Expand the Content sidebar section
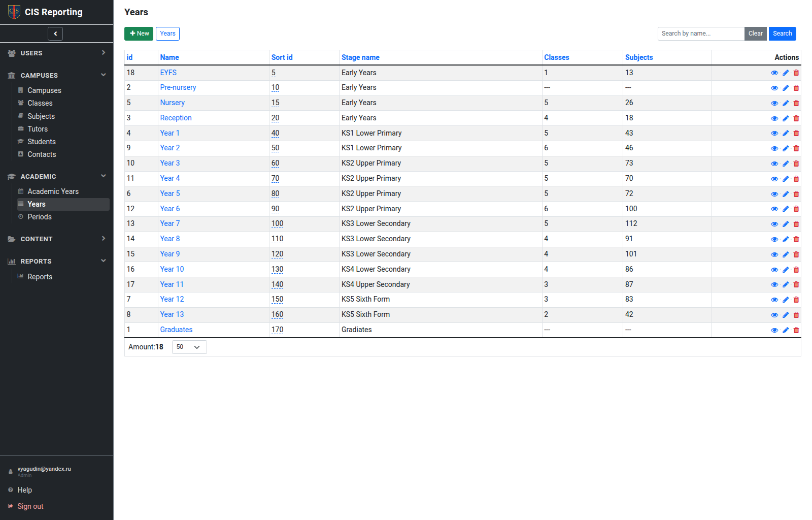 (57, 239)
